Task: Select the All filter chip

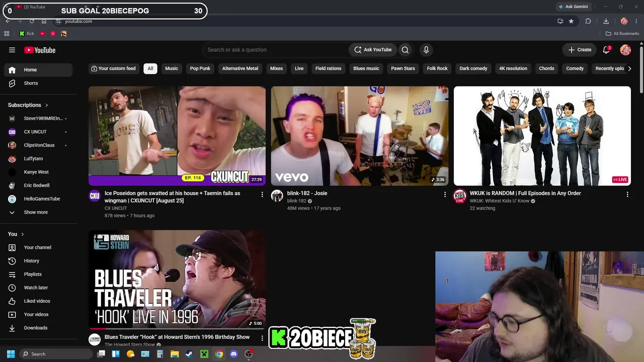Action: click(x=150, y=68)
